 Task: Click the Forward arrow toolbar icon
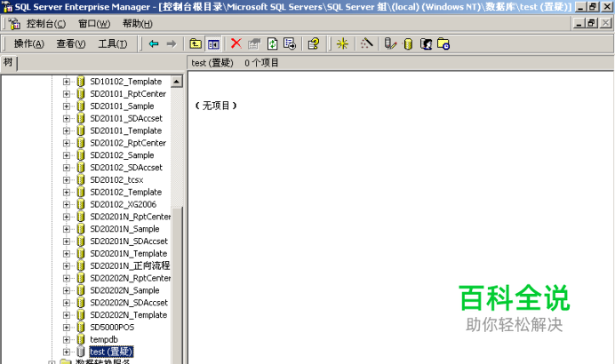point(172,44)
